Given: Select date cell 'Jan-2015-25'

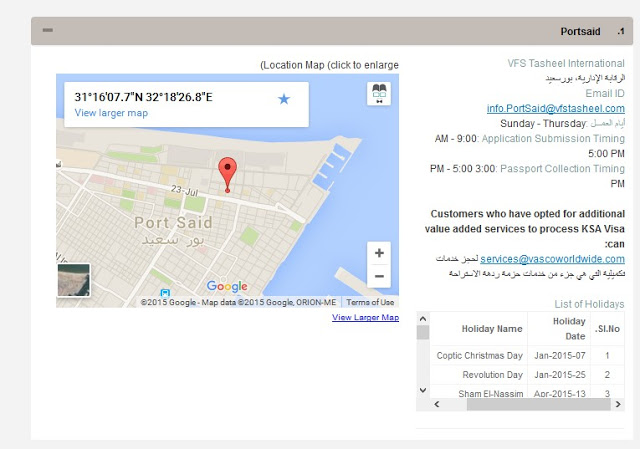Looking at the screenshot, I should click(560, 375).
